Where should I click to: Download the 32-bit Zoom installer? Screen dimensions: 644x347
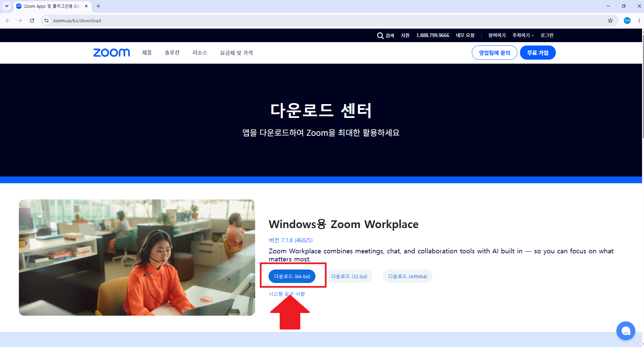[349, 276]
